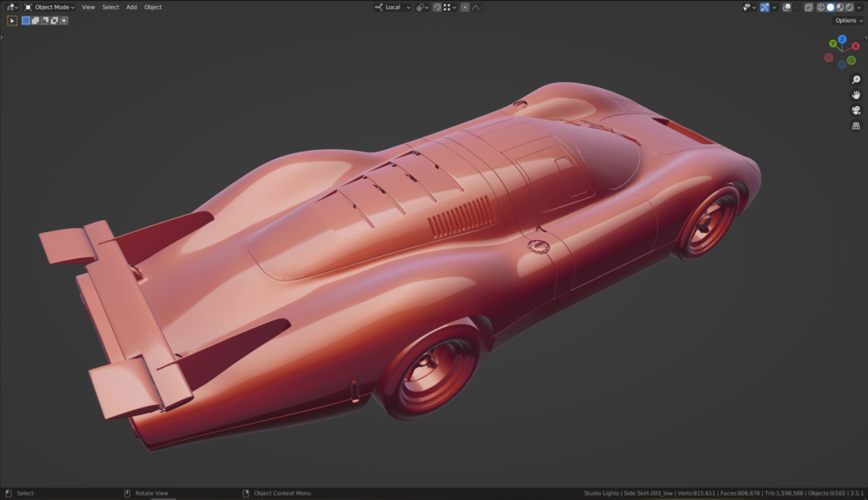
Task: Choose Invert Selection mode
Action: (54, 20)
